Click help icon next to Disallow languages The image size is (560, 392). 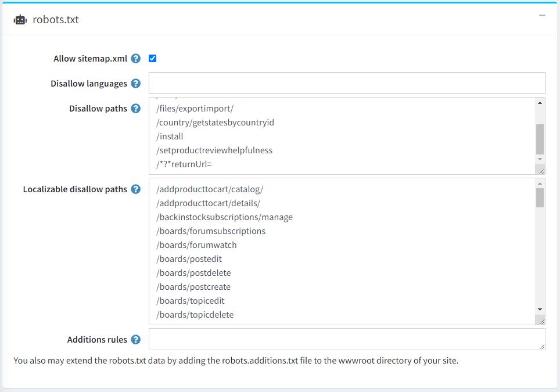tap(136, 84)
